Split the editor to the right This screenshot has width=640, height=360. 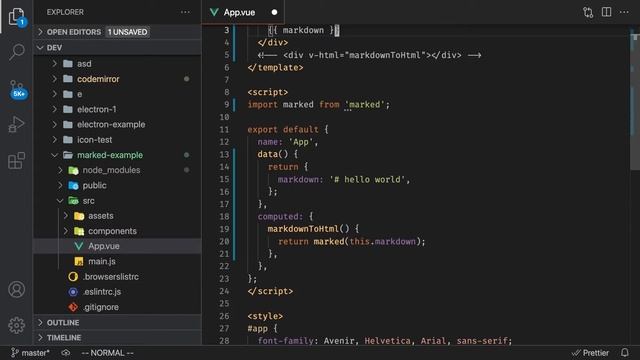(607, 12)
